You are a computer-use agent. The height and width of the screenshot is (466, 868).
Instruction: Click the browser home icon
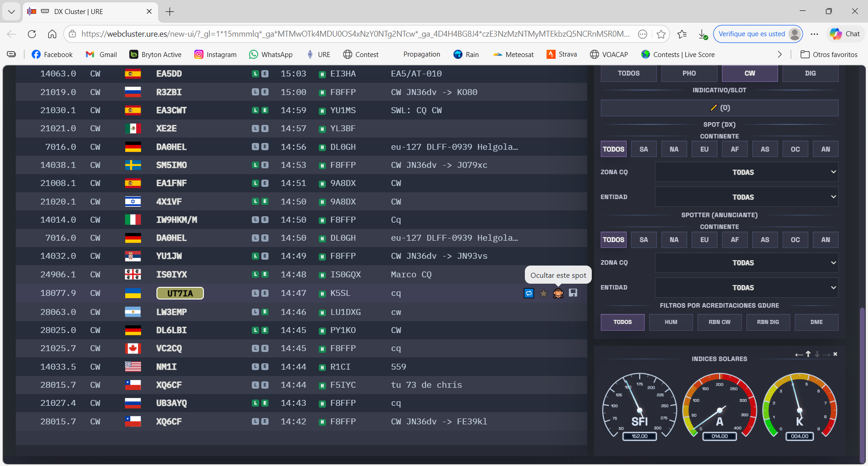52,34
